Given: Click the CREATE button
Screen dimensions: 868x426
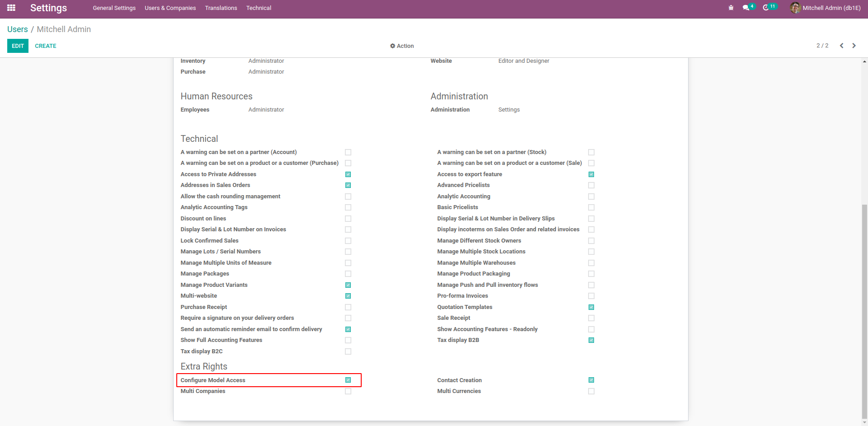Looking at the screenshot, I should (x=46, y=46).
